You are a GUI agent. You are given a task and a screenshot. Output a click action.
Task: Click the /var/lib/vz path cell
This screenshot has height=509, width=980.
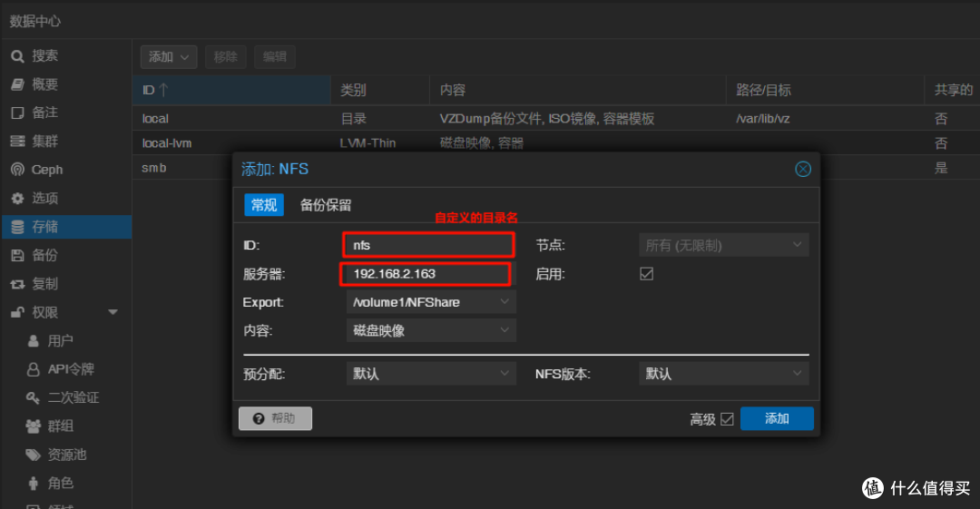coord(763,119)
